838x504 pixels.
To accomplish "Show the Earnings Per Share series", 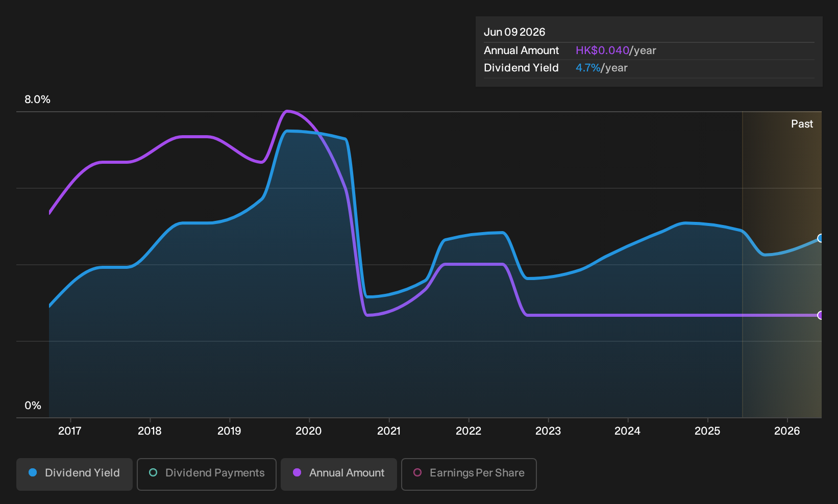I will [x=469, y=474].
